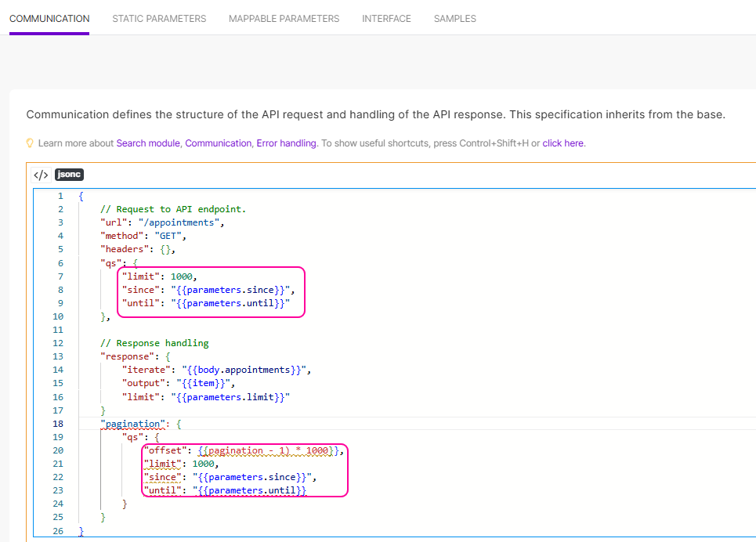This screenshot has width=756, height=542.
Task: Go to the Interface tab
Action: 386,18
